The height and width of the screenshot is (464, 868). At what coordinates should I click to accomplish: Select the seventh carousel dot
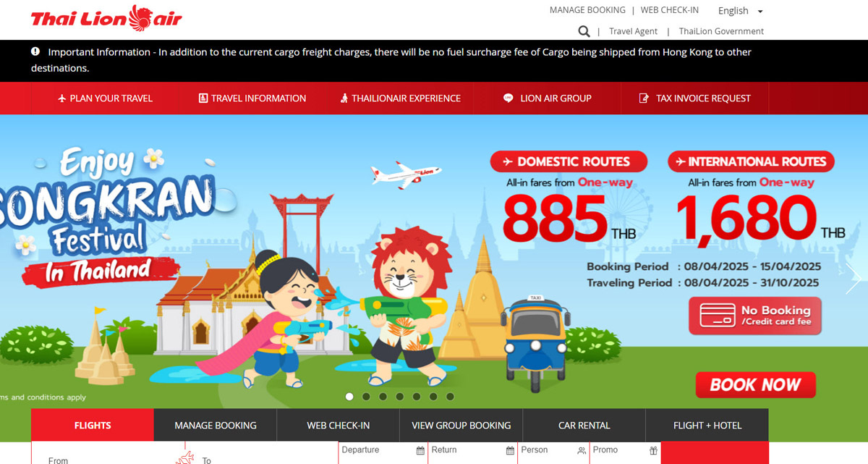tap(450, 397)
